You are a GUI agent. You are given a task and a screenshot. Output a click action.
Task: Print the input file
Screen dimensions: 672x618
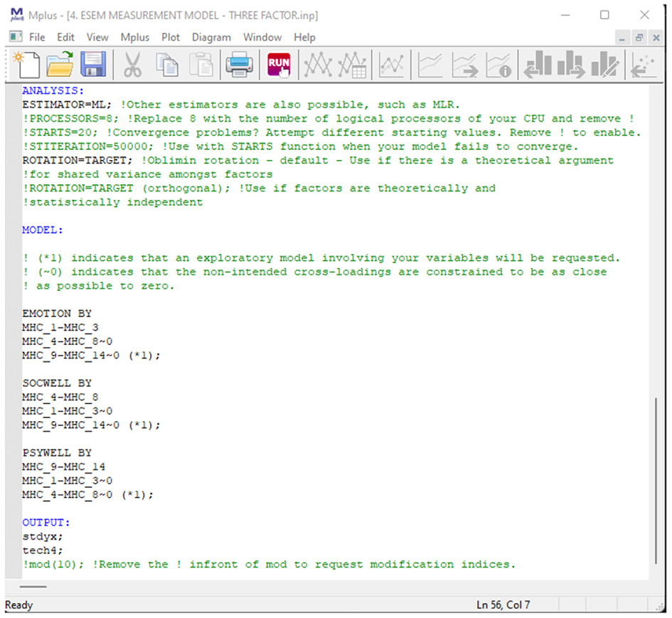click(x=239, y=65)
